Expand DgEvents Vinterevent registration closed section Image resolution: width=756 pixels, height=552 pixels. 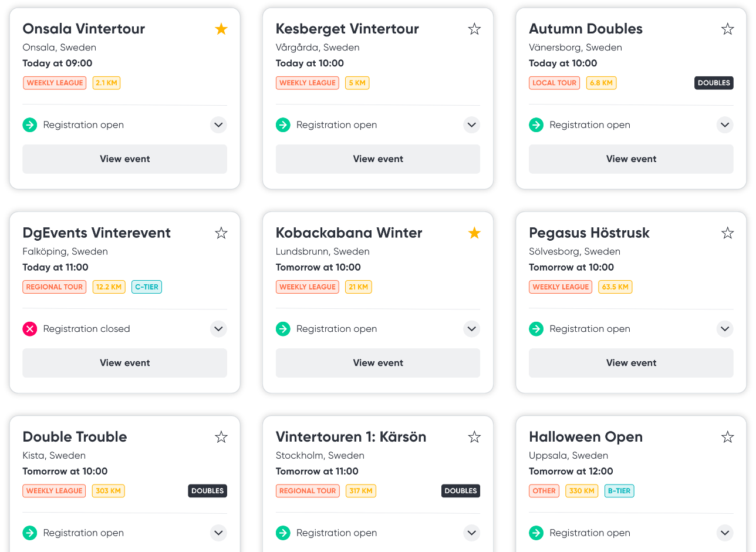pos(218,329)
